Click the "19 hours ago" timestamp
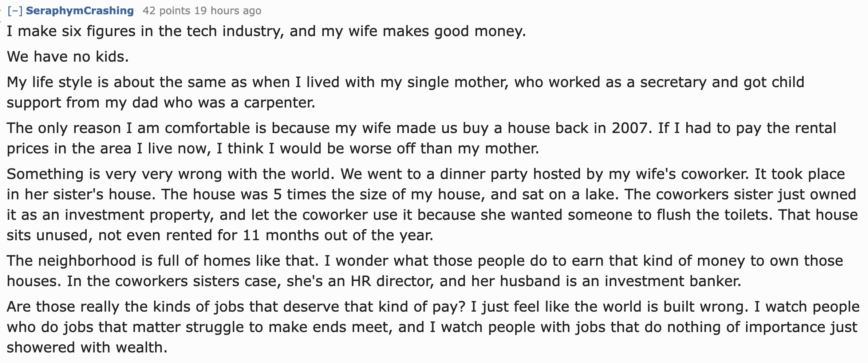Screen dimensions: 868x363 point(228,11)
